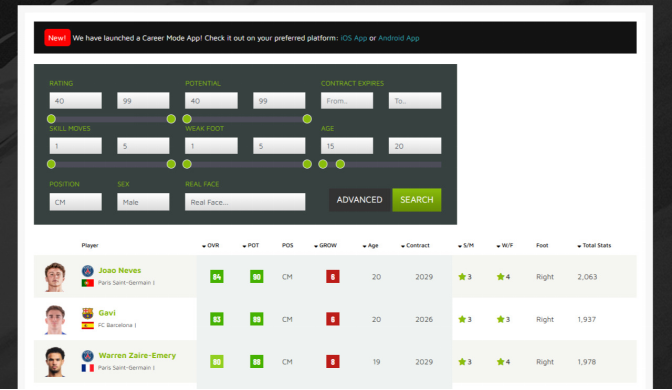Click the FC Barcelona crest beside Gavi
The image size is (672, 390).
[87, 313]
